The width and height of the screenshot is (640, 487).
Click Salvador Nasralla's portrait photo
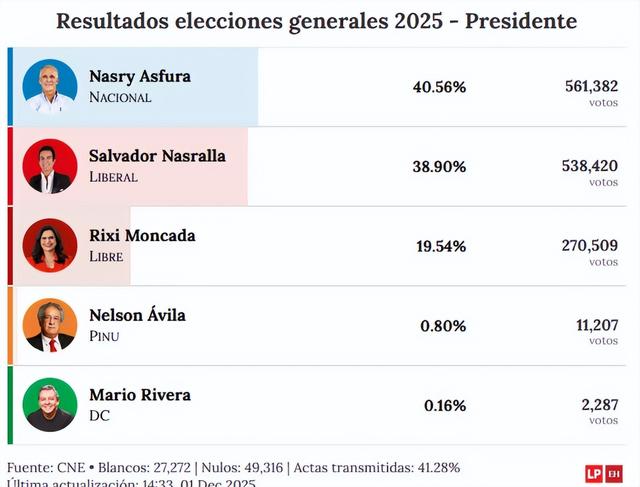[x=50, y=166]
